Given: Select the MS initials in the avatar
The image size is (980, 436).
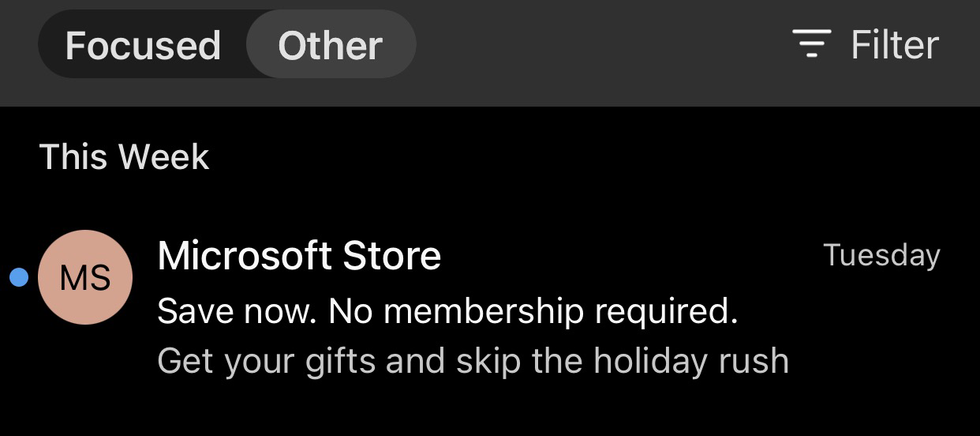Looking at the screenshot, I should 85,278.
